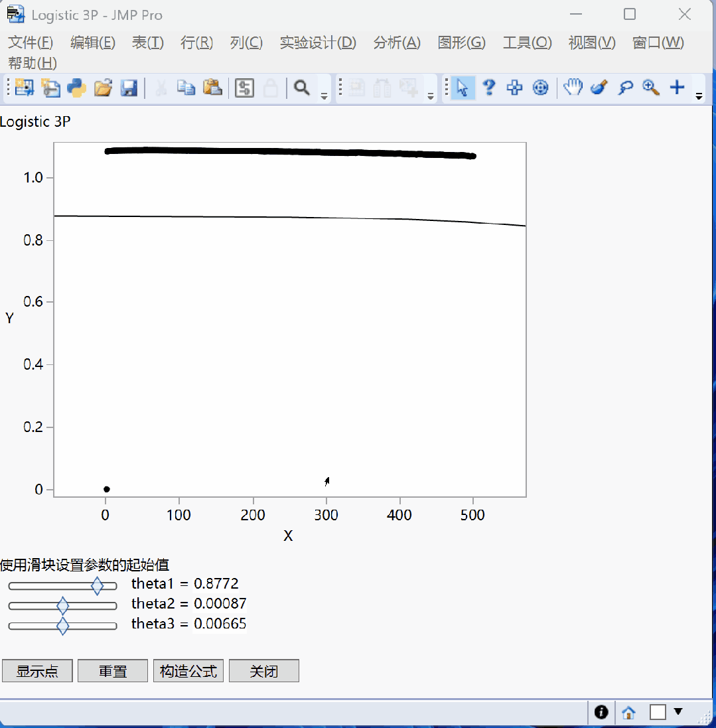
Task: Select the Arrow pointer tool
Action: point(463,88)
